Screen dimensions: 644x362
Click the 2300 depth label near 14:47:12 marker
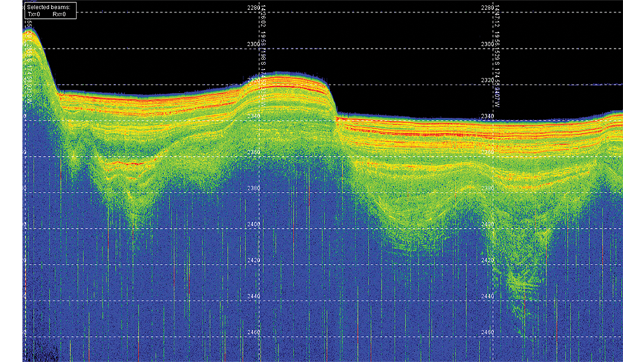(x=487, y=44)
